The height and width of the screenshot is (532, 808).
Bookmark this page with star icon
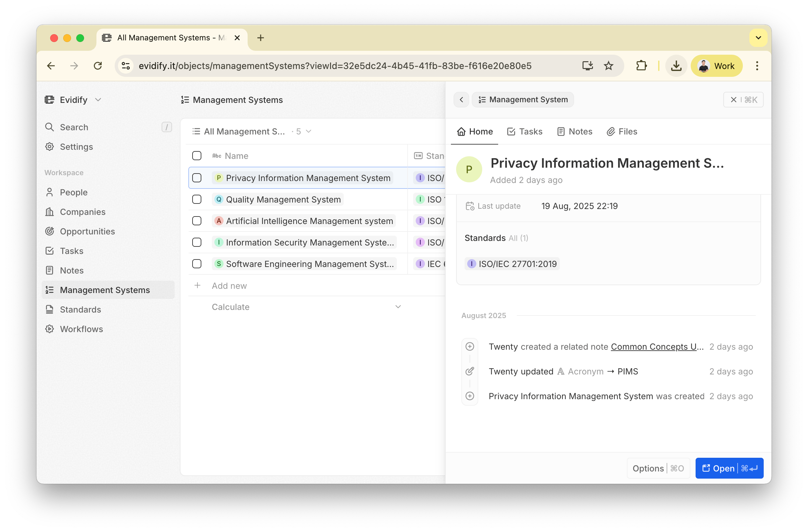click(x=608, y=66)
